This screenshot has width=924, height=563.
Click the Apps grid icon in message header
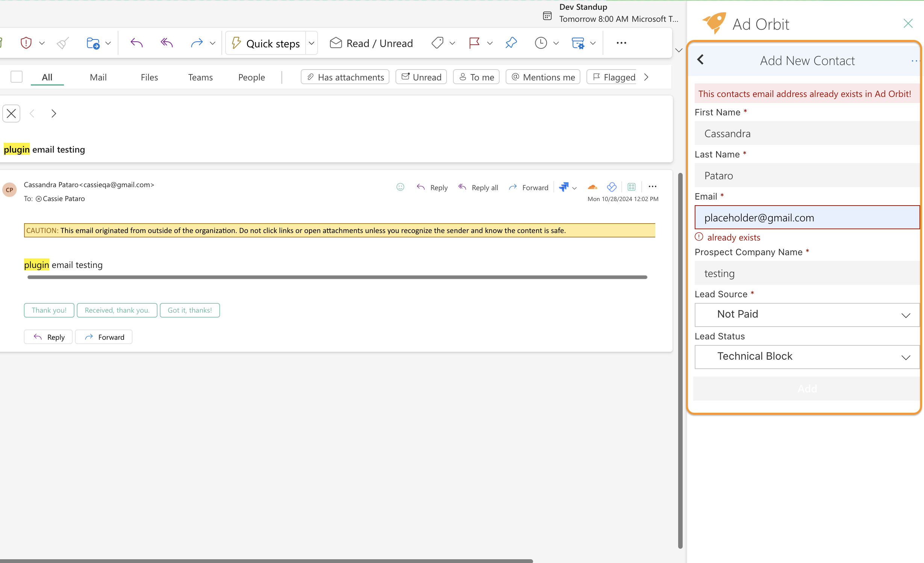(632, 187)
